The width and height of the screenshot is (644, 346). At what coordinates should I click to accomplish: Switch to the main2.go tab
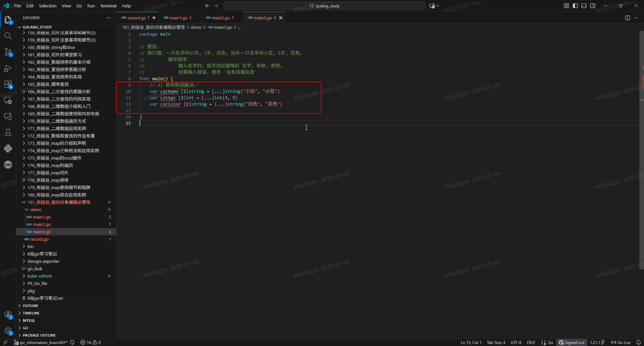pyautogui.click(x=222, y=18)
